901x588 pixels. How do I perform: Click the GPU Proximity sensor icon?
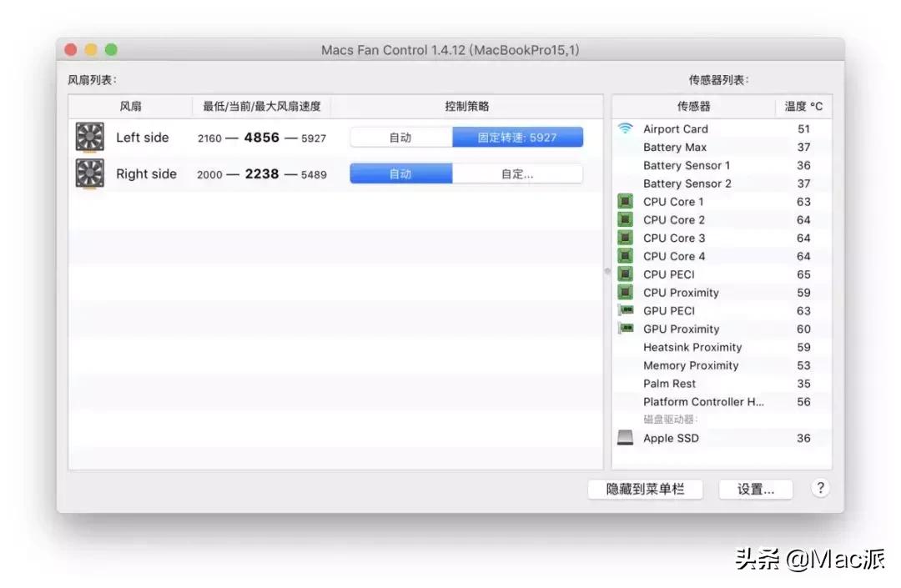pos(625,329)
